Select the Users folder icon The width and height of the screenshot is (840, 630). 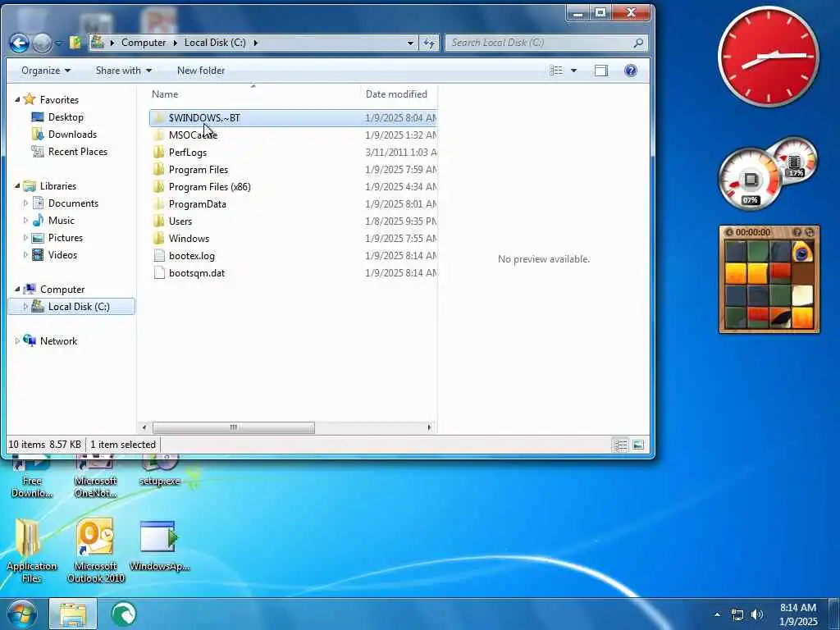point(158,221)
